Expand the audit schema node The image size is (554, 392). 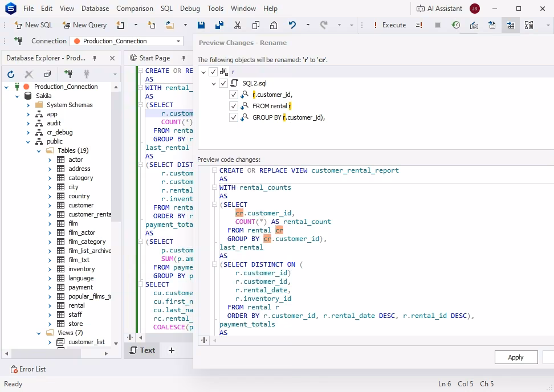point(28,123)
